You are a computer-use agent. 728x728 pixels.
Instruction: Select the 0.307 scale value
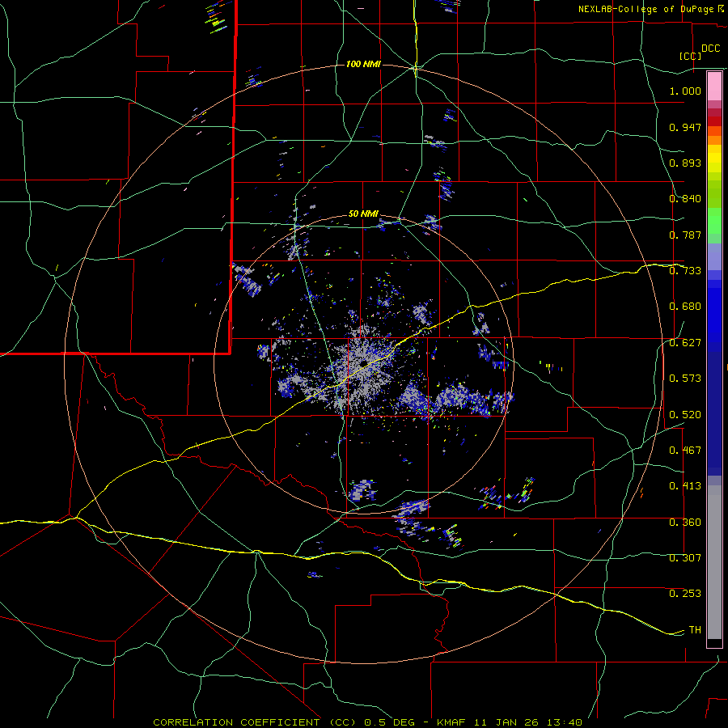click(685, 558)
